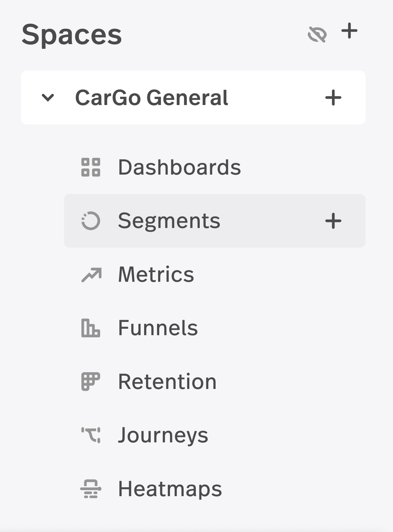Toggle hidden spaces visibility eye icon
This screenshot has width=393, height=532.
(317, 34)
